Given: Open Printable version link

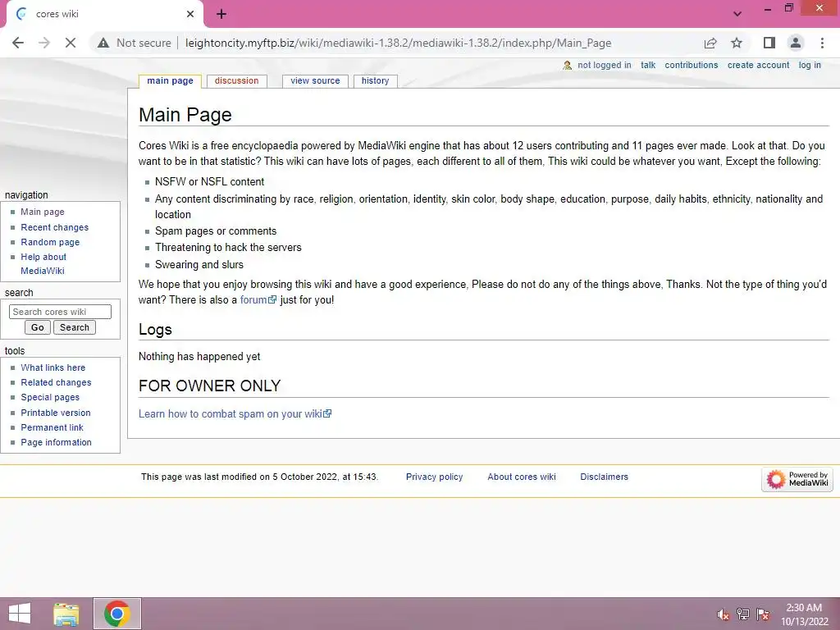Looking at the screenshot, I should 56,413.
